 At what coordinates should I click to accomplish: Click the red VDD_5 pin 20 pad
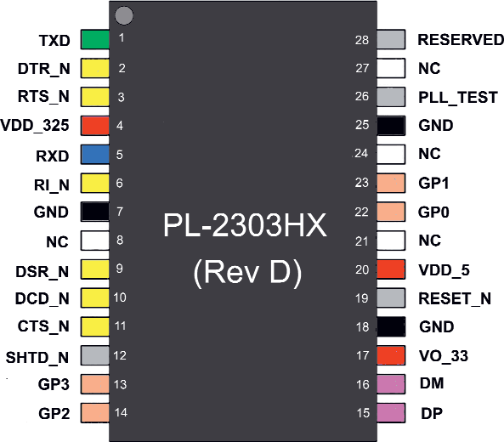[391, 269]
